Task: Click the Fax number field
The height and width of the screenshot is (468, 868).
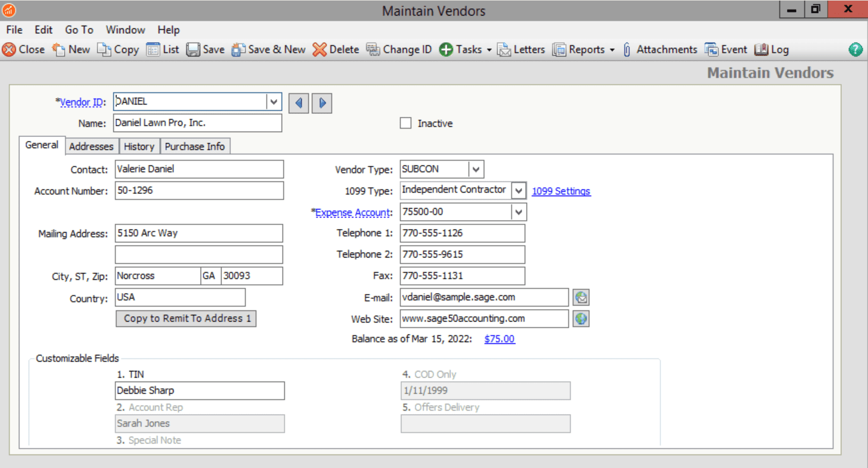Action: [462, 276]
